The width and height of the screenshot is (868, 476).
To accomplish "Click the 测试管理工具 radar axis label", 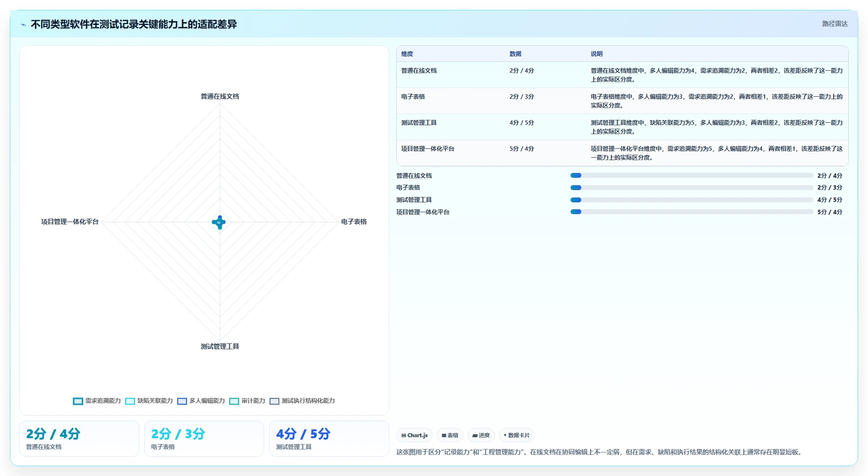I will pos(220,347).
